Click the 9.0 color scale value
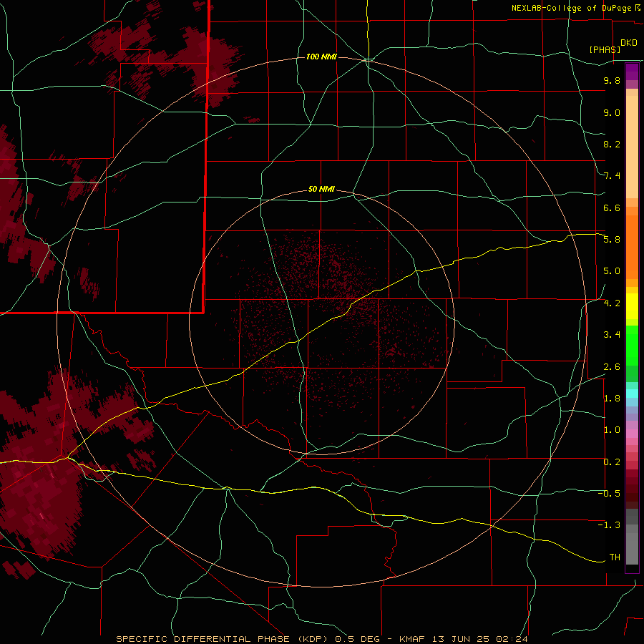Screen dimensions: 644x644 [612, 112]
